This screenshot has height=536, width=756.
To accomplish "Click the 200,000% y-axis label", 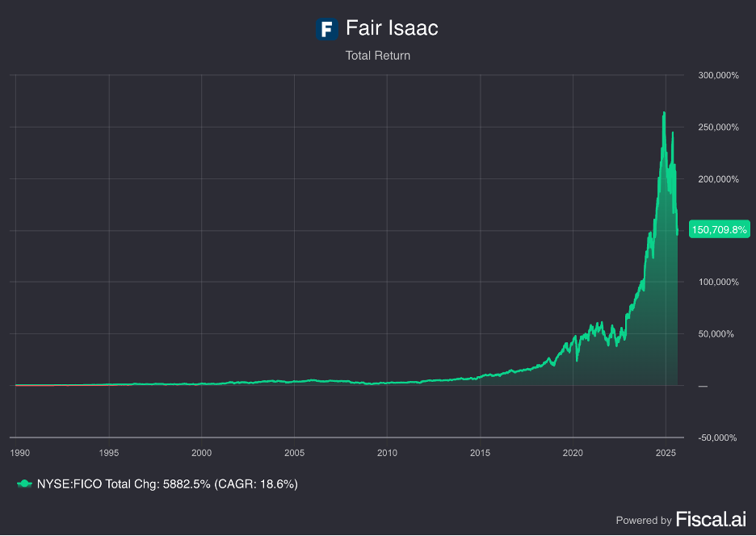I will (x=718, y=179).
